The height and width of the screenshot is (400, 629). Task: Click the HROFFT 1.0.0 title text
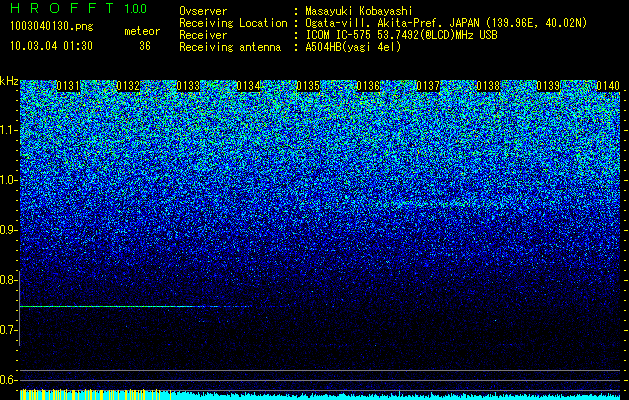[x=79, y=8]
